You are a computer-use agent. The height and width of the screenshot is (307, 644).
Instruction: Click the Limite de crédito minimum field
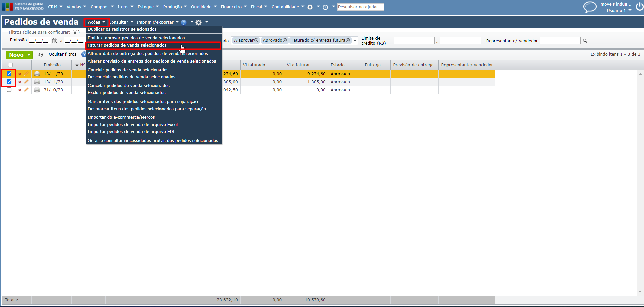(414, 41)
